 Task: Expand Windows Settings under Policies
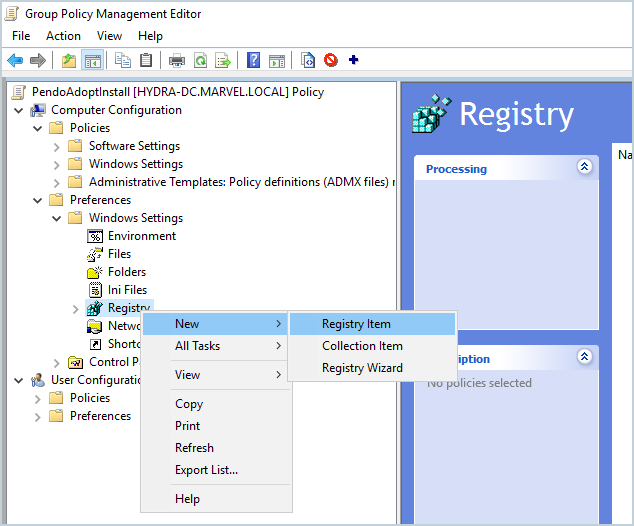tap(57, 165)
